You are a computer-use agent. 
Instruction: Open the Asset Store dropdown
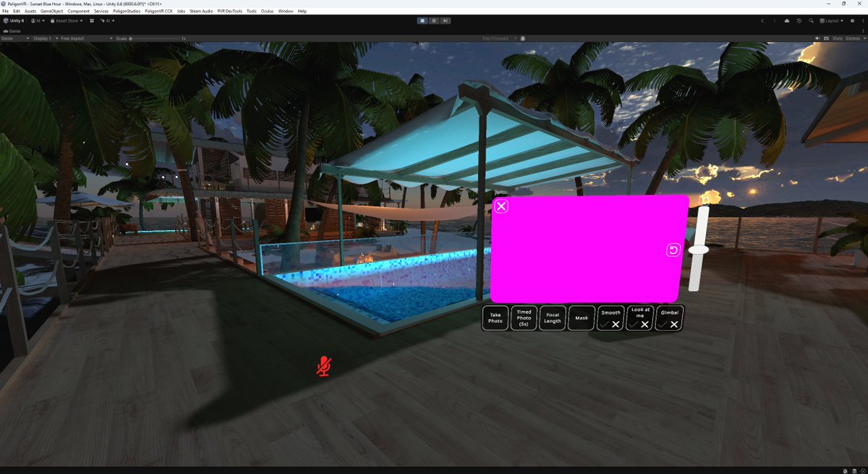(67, 21)
